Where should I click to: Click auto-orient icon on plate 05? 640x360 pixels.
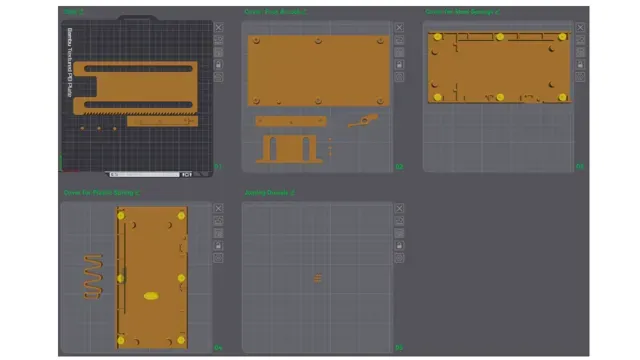coord(399,220)
